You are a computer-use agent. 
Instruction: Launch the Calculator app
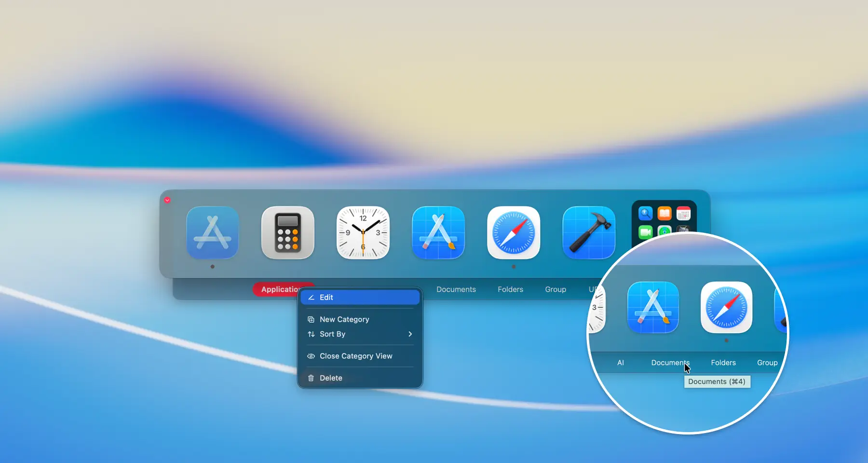pyautogui.click(x=288, y=233)
